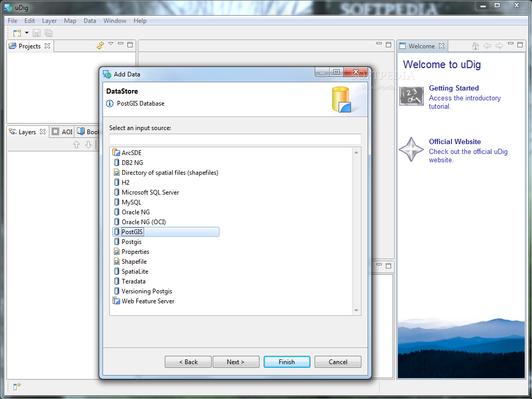Click the ArcSDE row icon
Viewport: 532px width, 399px height.
(x=116, y=152)
